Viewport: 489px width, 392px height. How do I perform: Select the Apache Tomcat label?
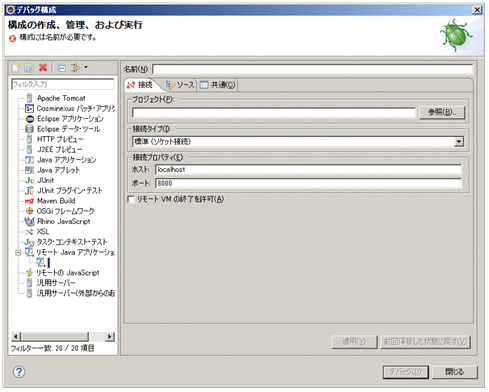(x=61, y=98)
